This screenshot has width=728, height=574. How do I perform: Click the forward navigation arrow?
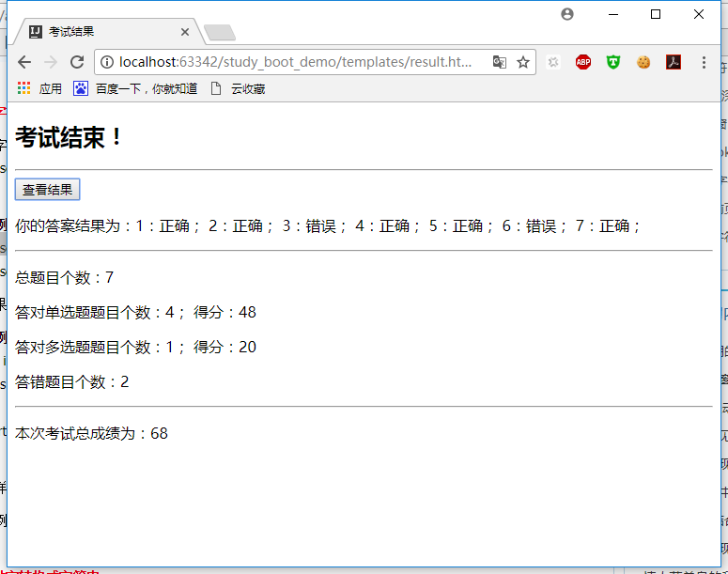(x=51, y=62)
